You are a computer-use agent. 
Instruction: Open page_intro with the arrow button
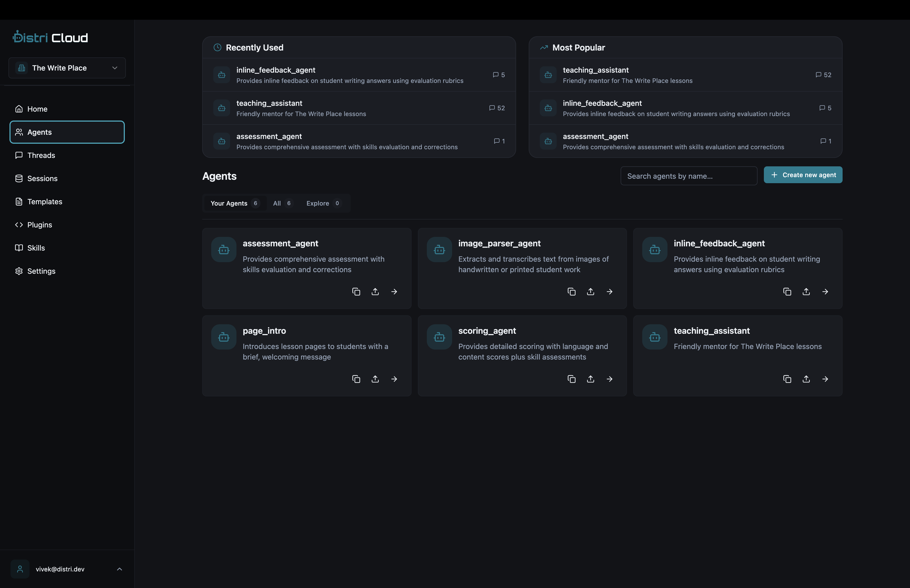click(x=394, y=379)
